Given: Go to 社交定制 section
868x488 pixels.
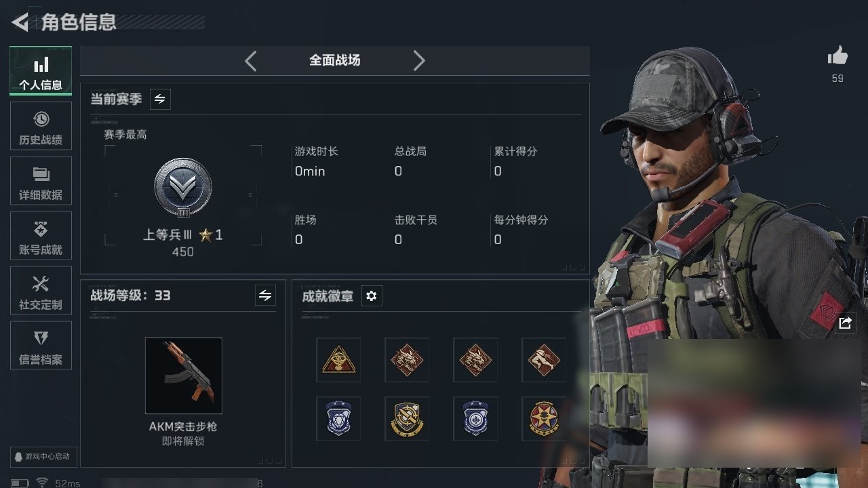Looking at the screenshot, I should pos(41,291).
